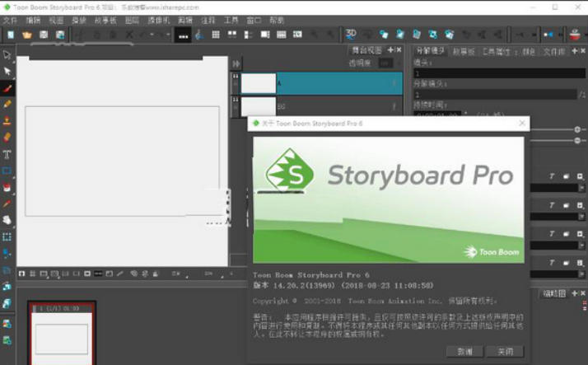
Task: Select the panel thumbnail in the timeline strip
Action: [62, 338]
